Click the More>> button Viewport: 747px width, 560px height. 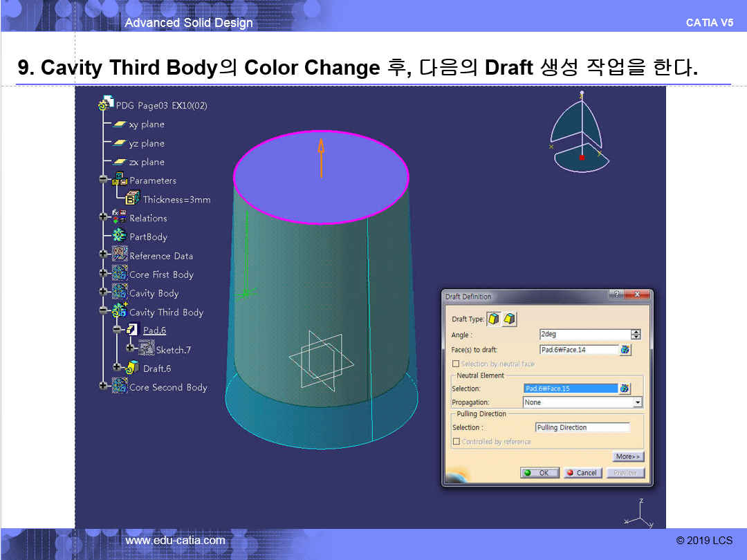point(628,456)
